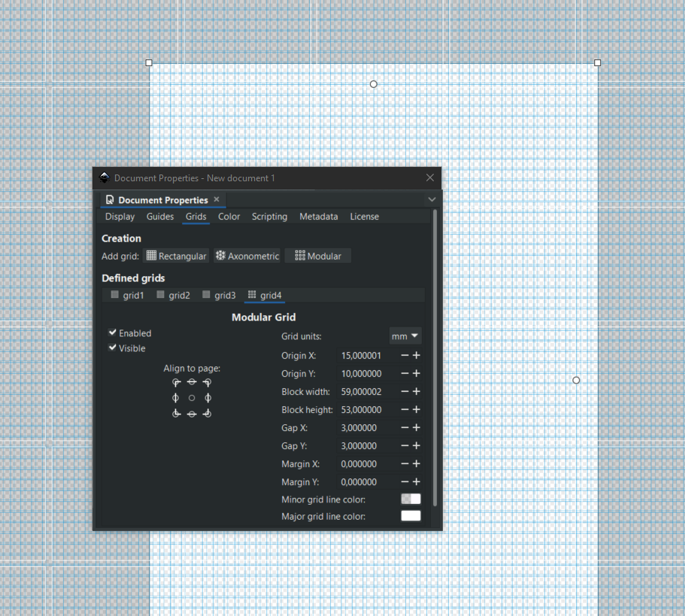This screenshot has height=616, width=685.
Task: Increase Margin X with plus button
Action: click(417, 463)
